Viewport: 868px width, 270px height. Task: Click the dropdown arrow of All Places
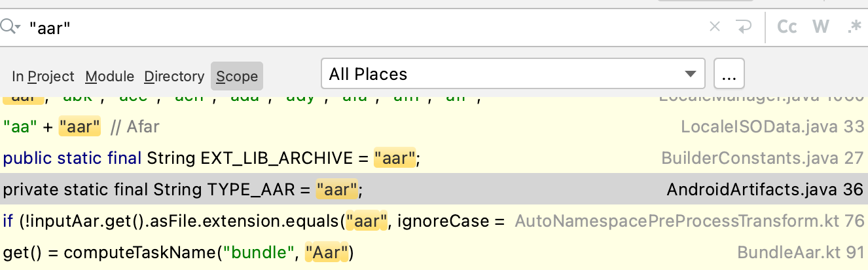[x=689, y=74]
